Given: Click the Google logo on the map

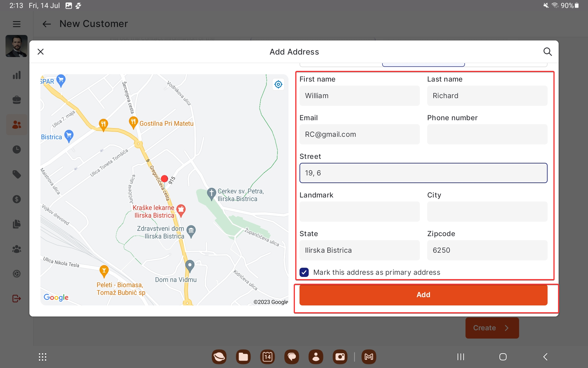Looking at the screenshot, I should 56,297.
